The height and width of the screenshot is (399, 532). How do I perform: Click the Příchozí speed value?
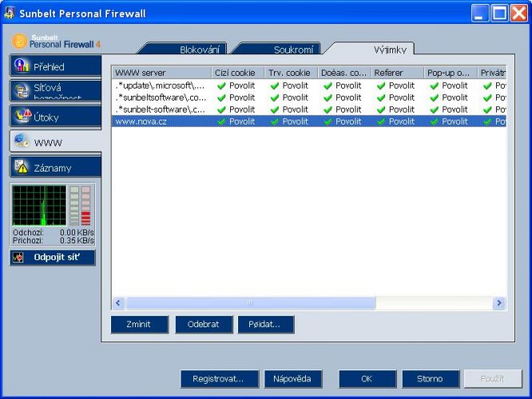pyautogui.click(x=77, y=240)
